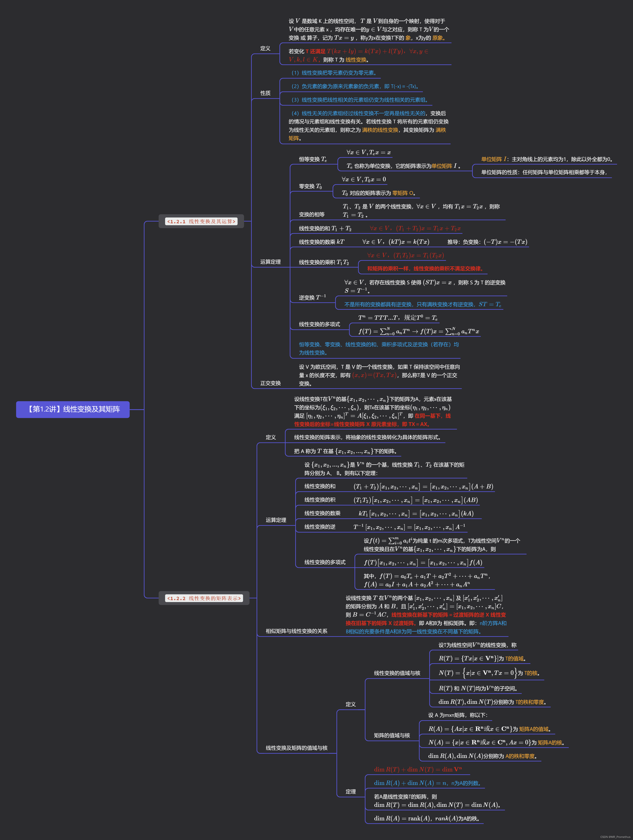633x840 pixels.
Task: Select 矩阵的值域与核 node
Action: tap(392, 735)
